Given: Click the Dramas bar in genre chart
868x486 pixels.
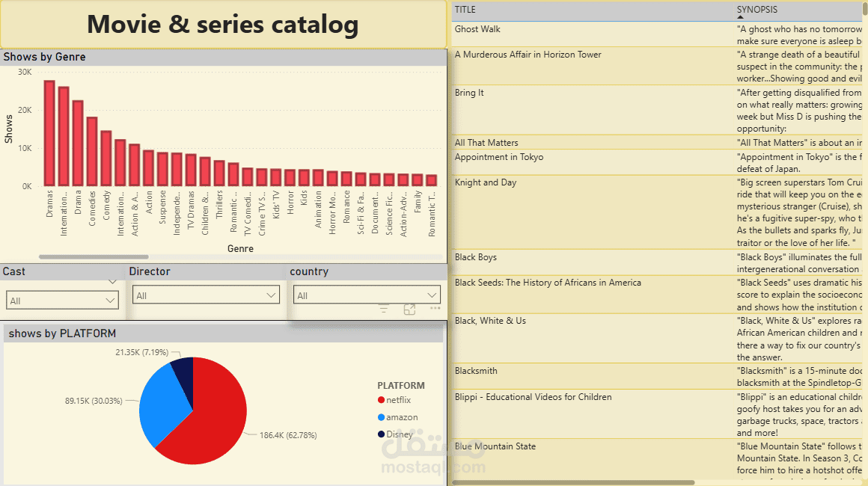Looking at the screenshot, I should click(49, 133).
